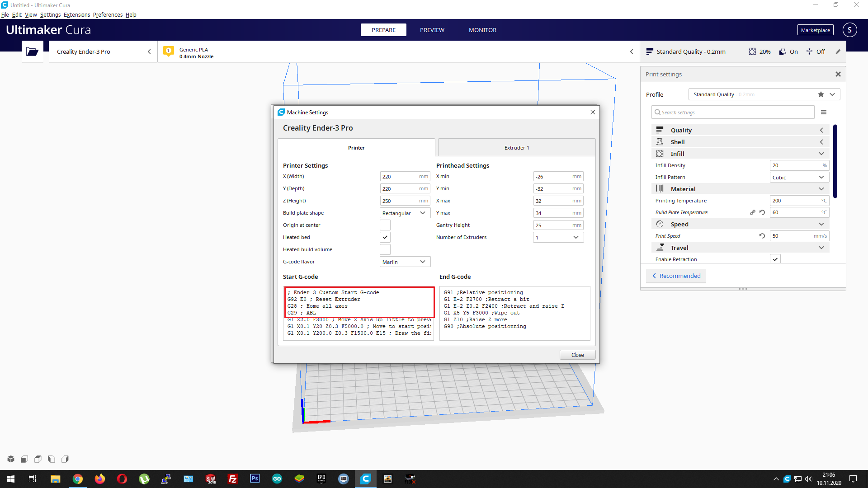Click the Search settings field
868x488 pixels.
click(x=733, y=112)
